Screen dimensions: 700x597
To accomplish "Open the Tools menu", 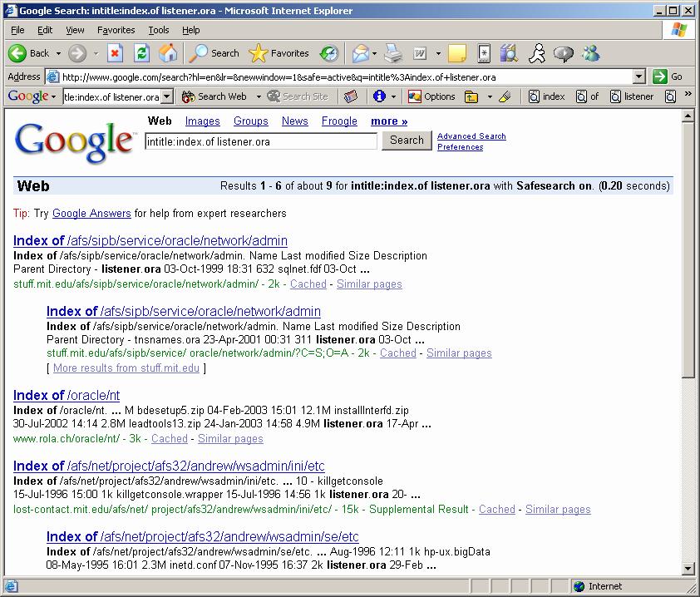I will click(159, 30).
